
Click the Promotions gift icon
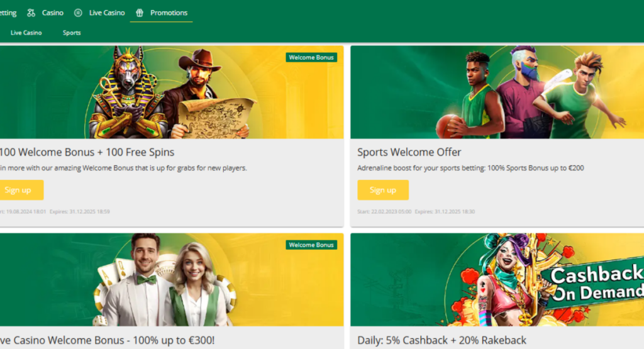(x=140, y=13)
